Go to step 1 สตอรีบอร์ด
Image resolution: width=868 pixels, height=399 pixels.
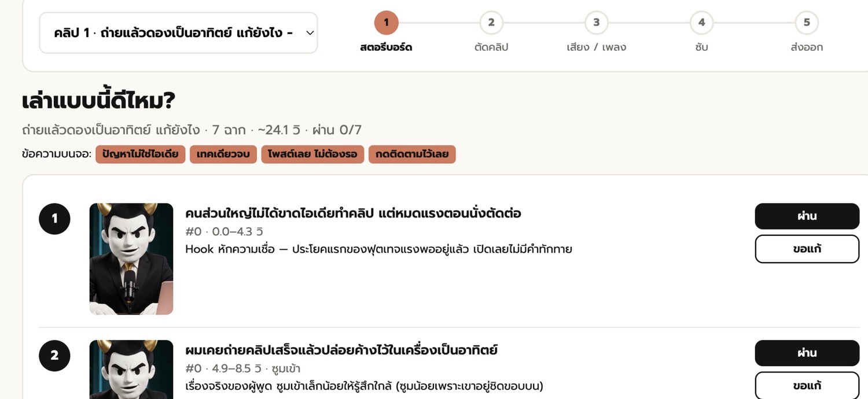coord(386,33)
